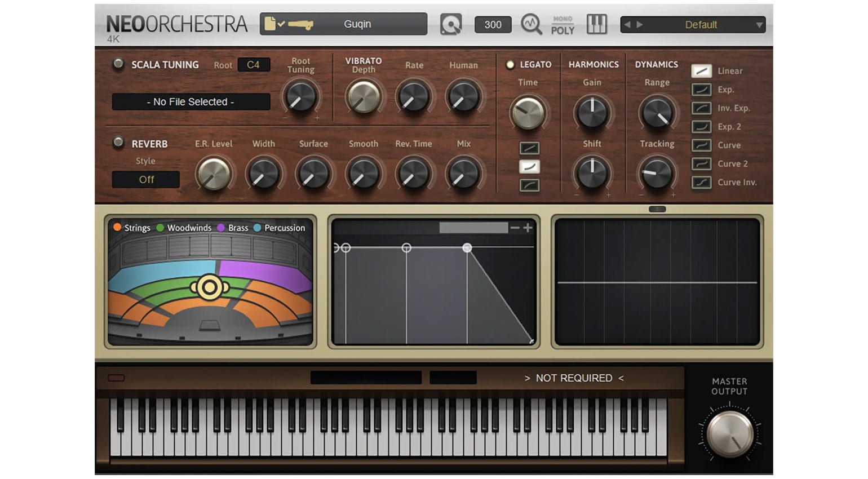Click the Harmonics Gain knob
This screenshot has height=479, width=868.
tap(592, 113)
